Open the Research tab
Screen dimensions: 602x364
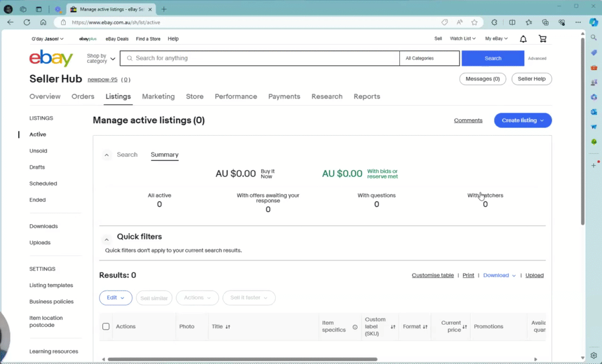point(327,96)
